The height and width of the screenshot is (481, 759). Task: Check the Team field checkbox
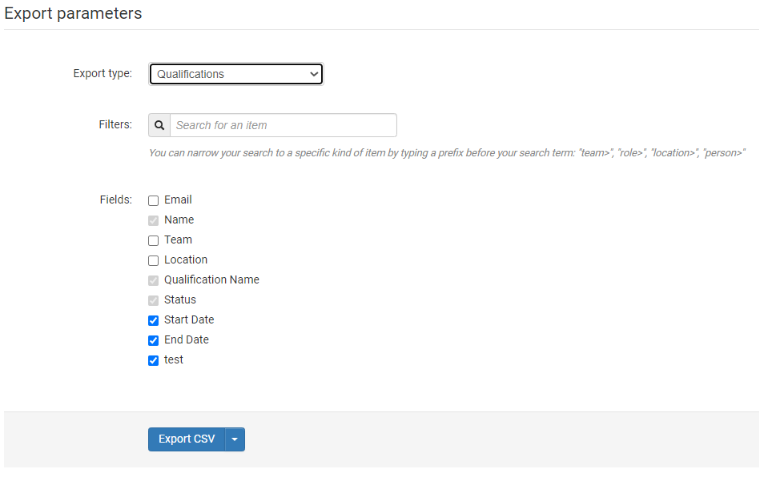154,241
